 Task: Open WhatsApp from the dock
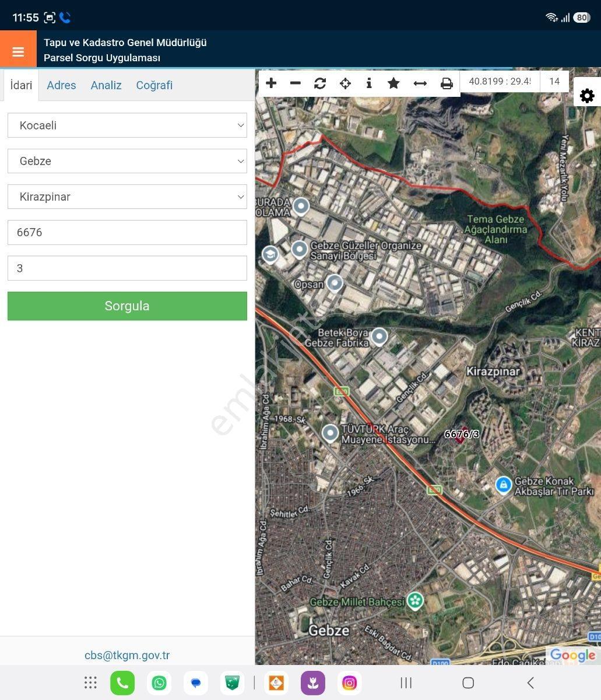tap(159, 683)
